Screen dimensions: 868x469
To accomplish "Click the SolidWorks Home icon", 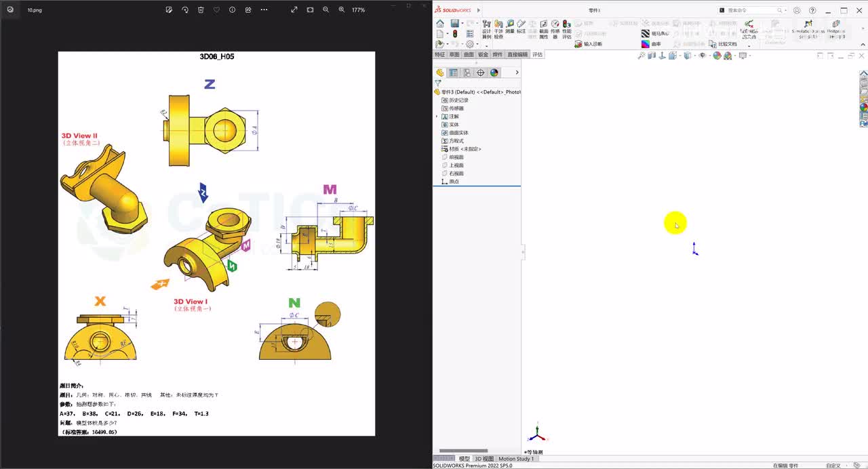I will pyautogui.click(x=440, y=24).
